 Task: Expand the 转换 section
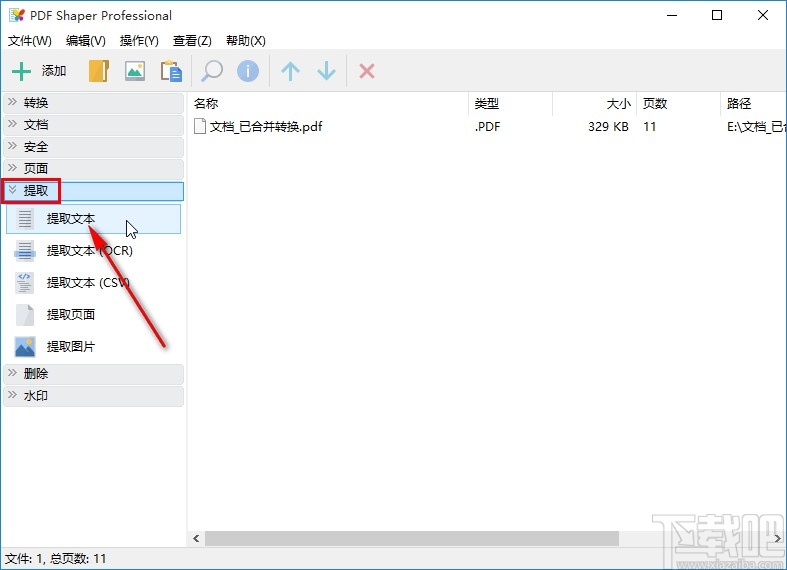click(93, 103)
